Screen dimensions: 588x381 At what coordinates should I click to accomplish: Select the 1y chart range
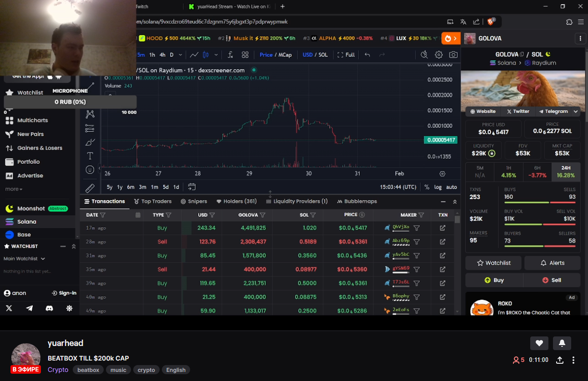coord(120,187)
